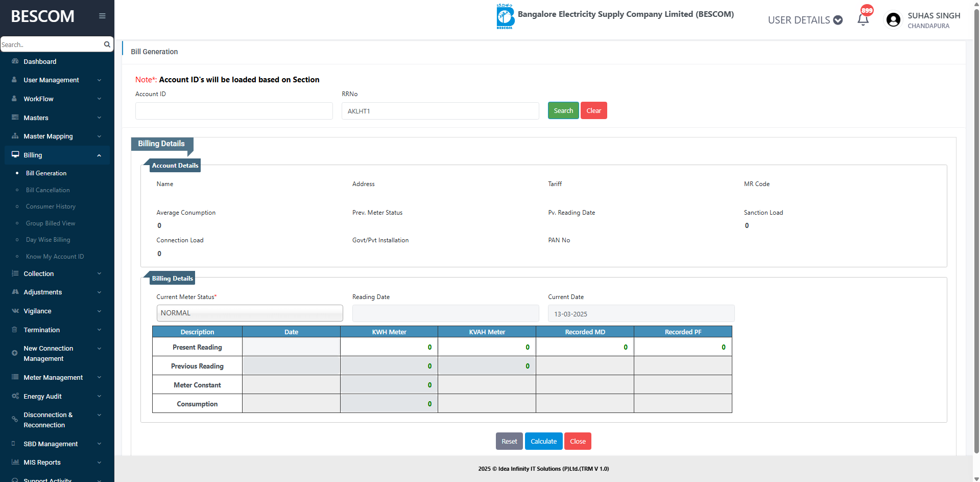This screenshot has width=980, height=482.
Task: Open Current Meter Status NORMAL dropdown
Action: tap(250, 313)
